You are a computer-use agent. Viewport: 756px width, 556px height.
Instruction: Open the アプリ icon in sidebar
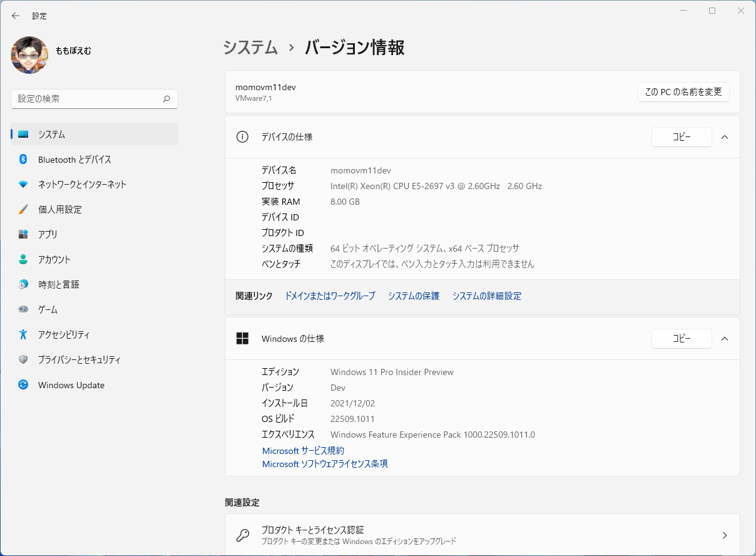[x=23, y=234]
